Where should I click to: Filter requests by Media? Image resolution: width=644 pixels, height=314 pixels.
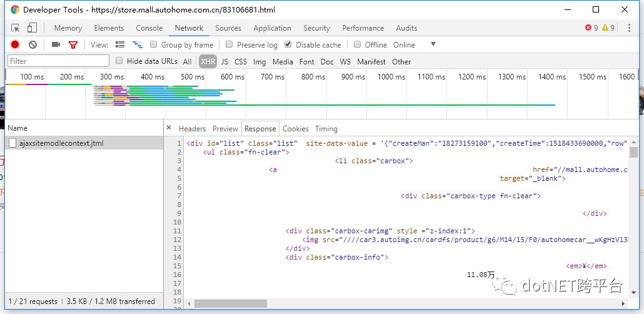(283, 62)
